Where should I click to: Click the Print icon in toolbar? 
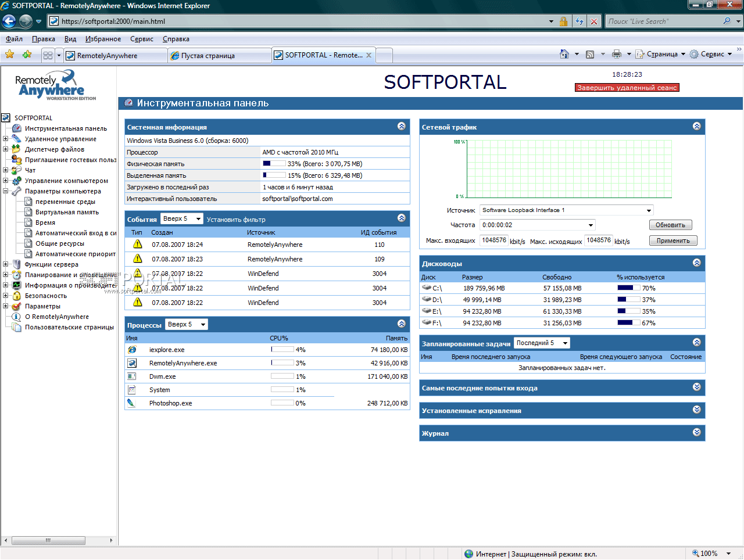(617, 54)
